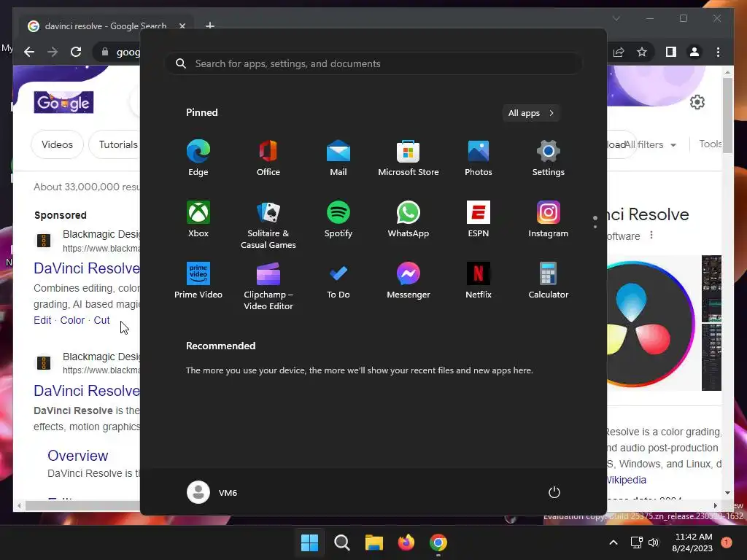Open Google quick settings gear
747x560 pixels.
[x=697, y=102]
